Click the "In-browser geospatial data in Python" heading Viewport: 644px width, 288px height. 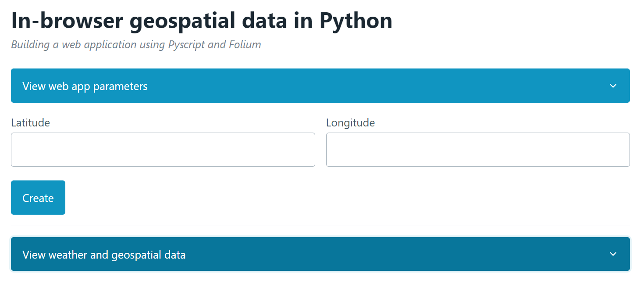pos(202,21)
